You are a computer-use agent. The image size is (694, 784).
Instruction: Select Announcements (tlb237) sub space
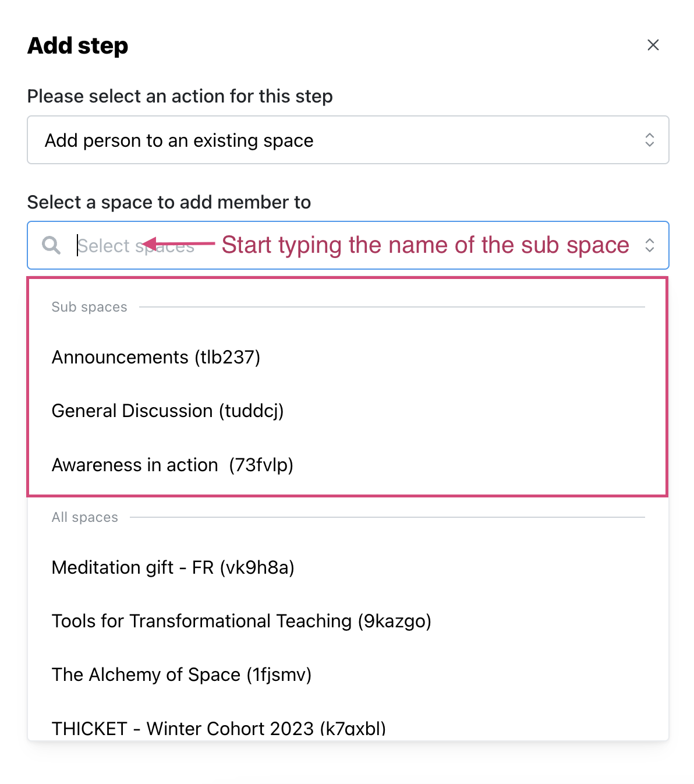tap(156, 357)
